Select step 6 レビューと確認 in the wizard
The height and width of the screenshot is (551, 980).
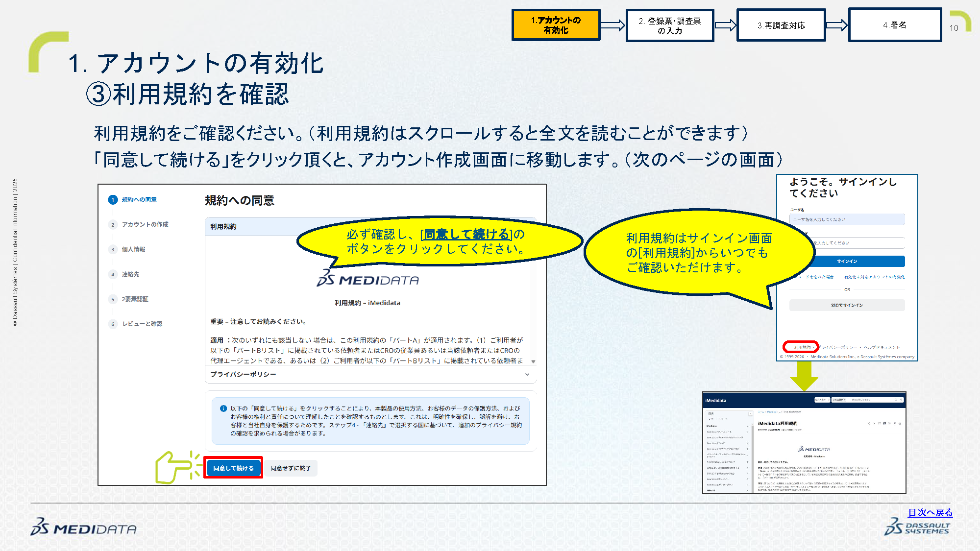click(136, 324)
